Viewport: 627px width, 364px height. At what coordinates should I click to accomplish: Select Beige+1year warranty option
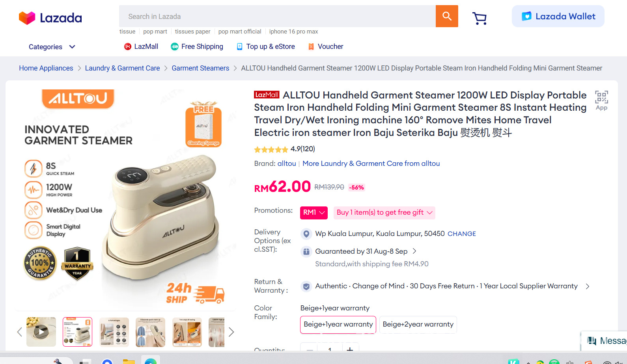click(338, 325)
